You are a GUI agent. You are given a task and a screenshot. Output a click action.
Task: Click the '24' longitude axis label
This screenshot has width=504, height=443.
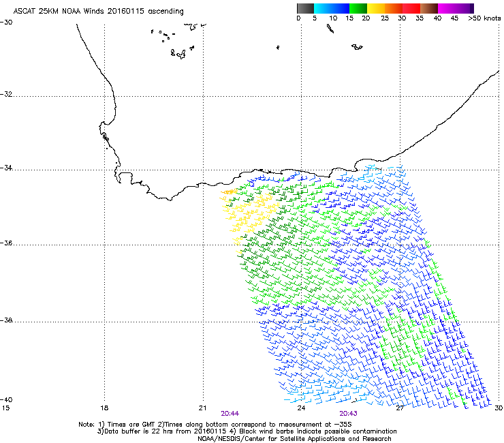tap(301, 408)
